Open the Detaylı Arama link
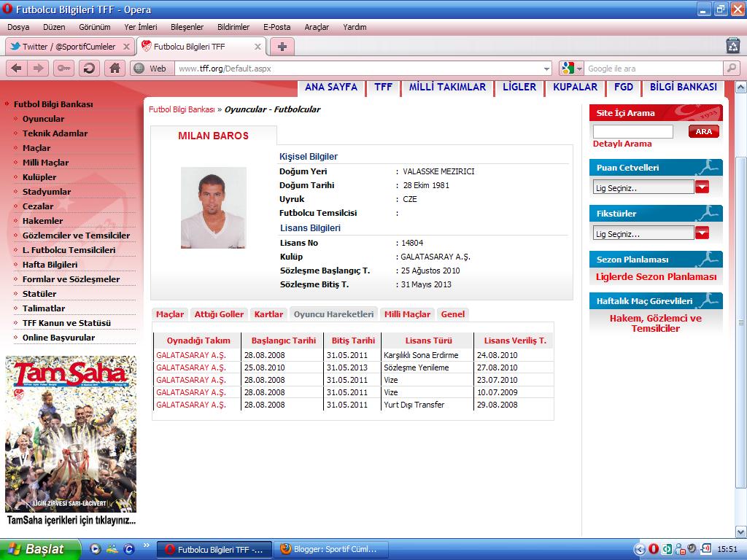 click(622, 144)
